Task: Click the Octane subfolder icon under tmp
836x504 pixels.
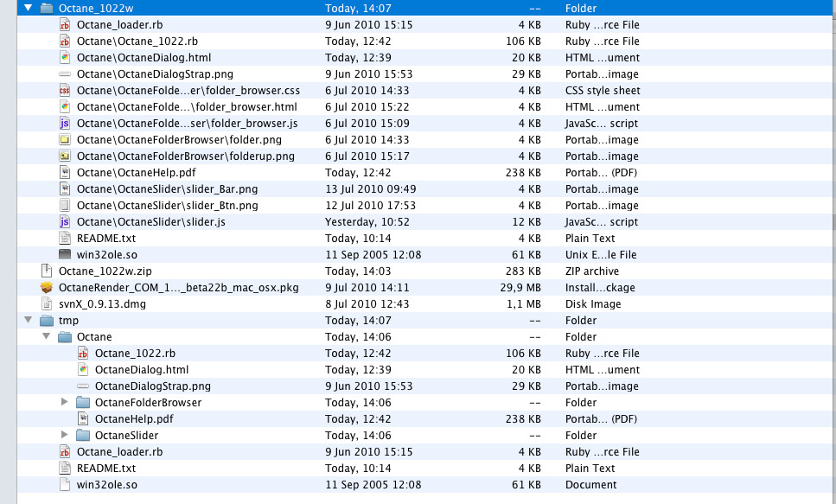Action: coord(65,336)
